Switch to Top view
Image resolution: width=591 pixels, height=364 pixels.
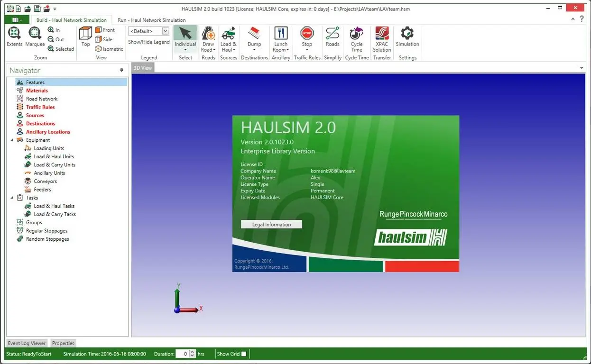[x=85, y=37]
